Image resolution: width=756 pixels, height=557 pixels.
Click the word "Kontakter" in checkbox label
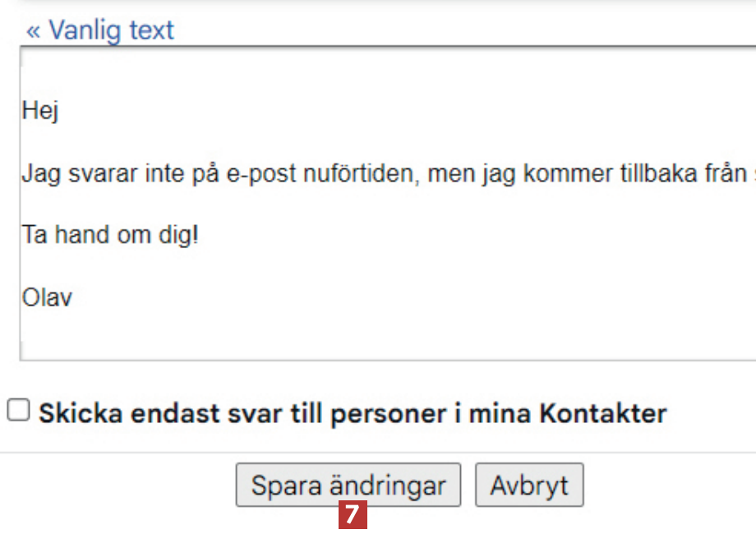(x=602, y=413)
